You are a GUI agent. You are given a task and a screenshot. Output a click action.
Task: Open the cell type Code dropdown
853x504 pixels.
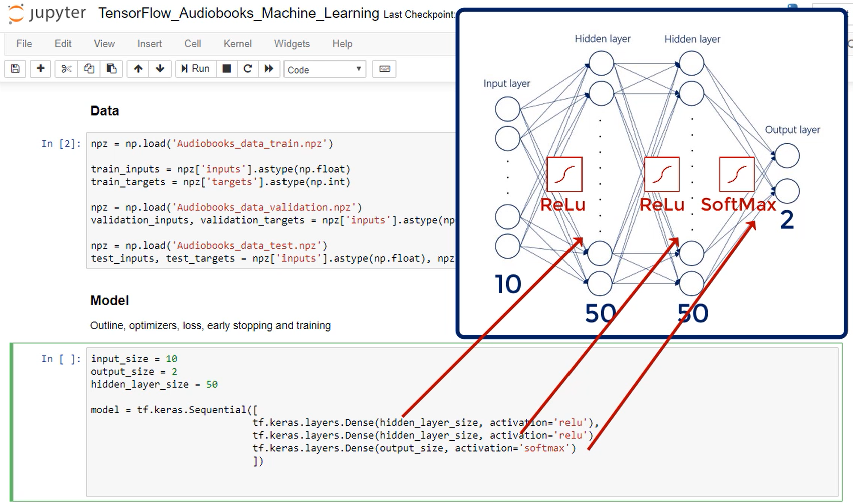coord(325,69)
